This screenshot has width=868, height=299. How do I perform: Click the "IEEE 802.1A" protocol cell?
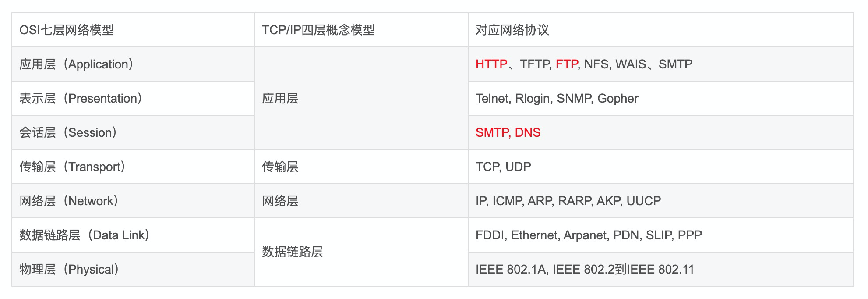[585, 269]
